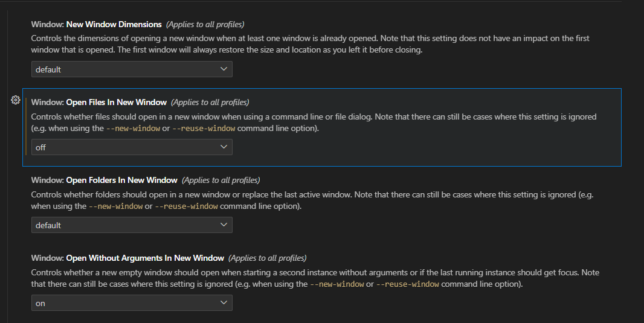The image size is (644, 323).
Task: Open gear menu for Open Files In New Window
Action: click(16, 101)
